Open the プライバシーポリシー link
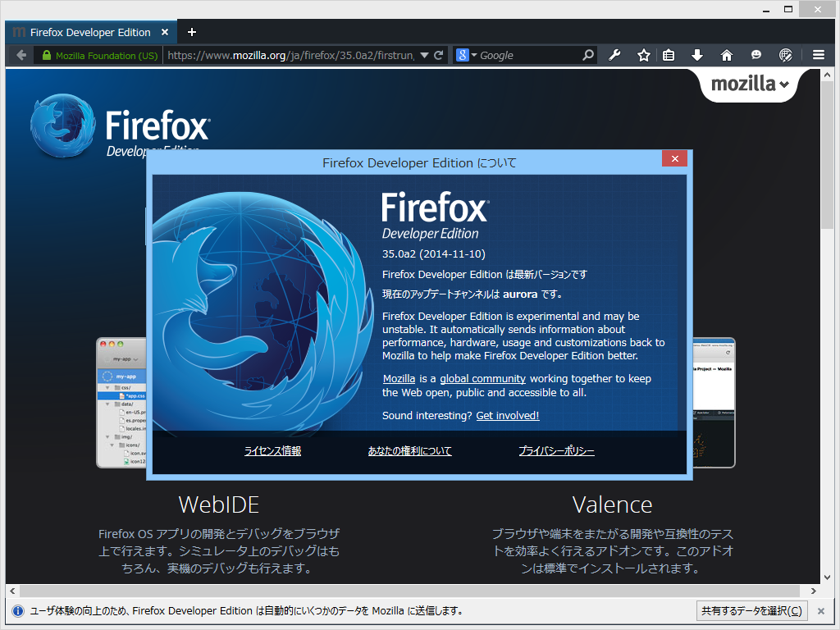 (555, 450)
